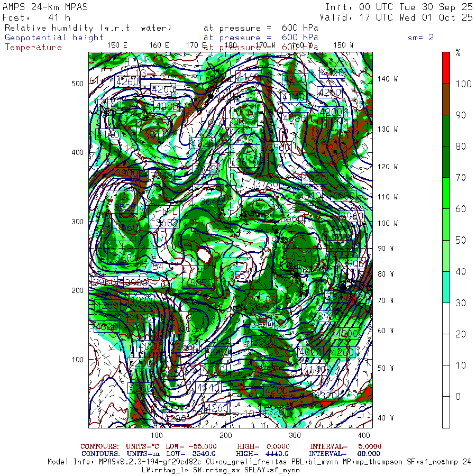This screenshot has width=476, height=476.
Task: Click the Init 00 UTC Tue 30 Sep timestamp
Action: click(x=399, y=7)
